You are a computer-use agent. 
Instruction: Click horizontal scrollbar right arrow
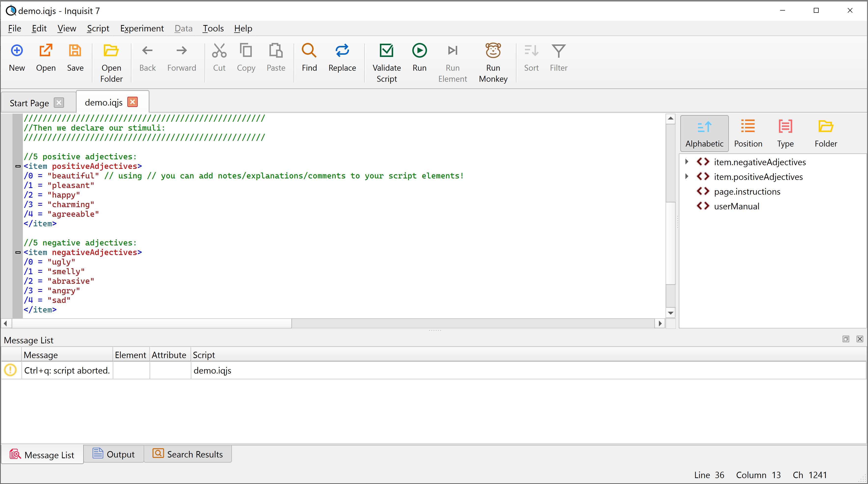660,323
